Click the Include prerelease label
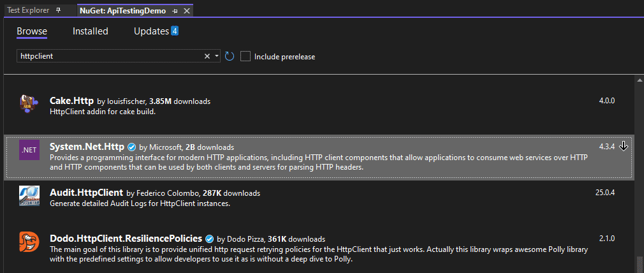644x273 pixels. (284, 57)
